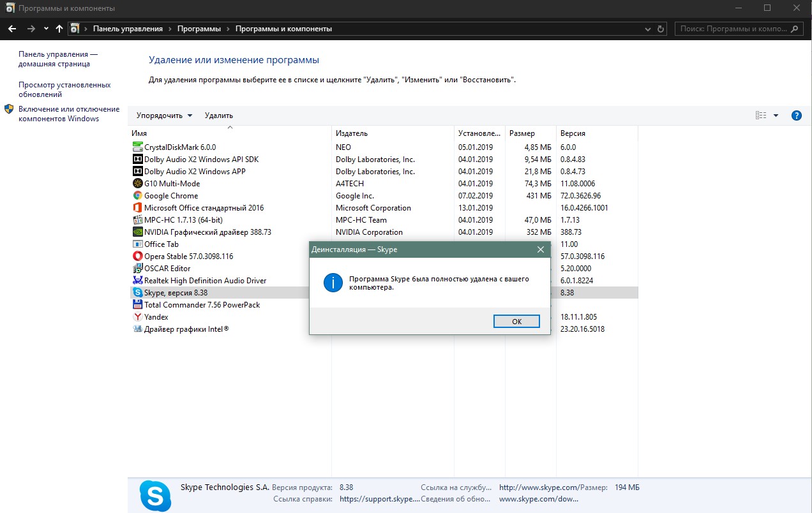Viewport: 812px width, 513px height.
Task: Click the MPC-HC Team publisher cell
Action: pos(361,220)
